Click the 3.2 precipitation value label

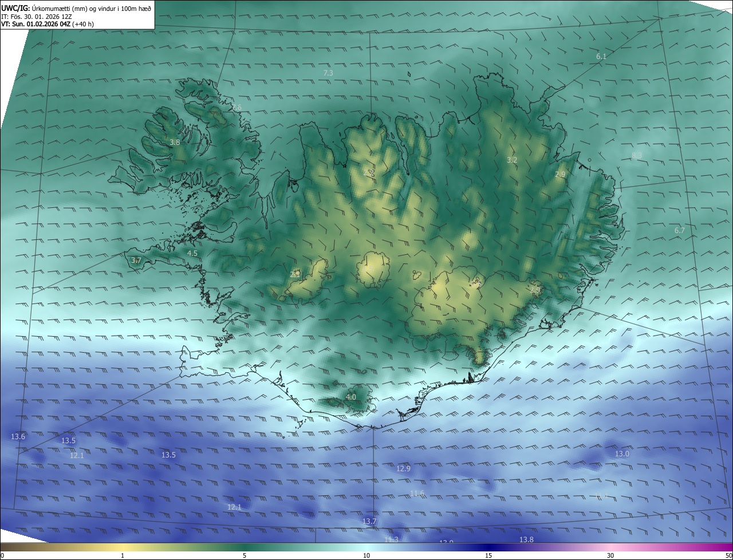(512, 160)
